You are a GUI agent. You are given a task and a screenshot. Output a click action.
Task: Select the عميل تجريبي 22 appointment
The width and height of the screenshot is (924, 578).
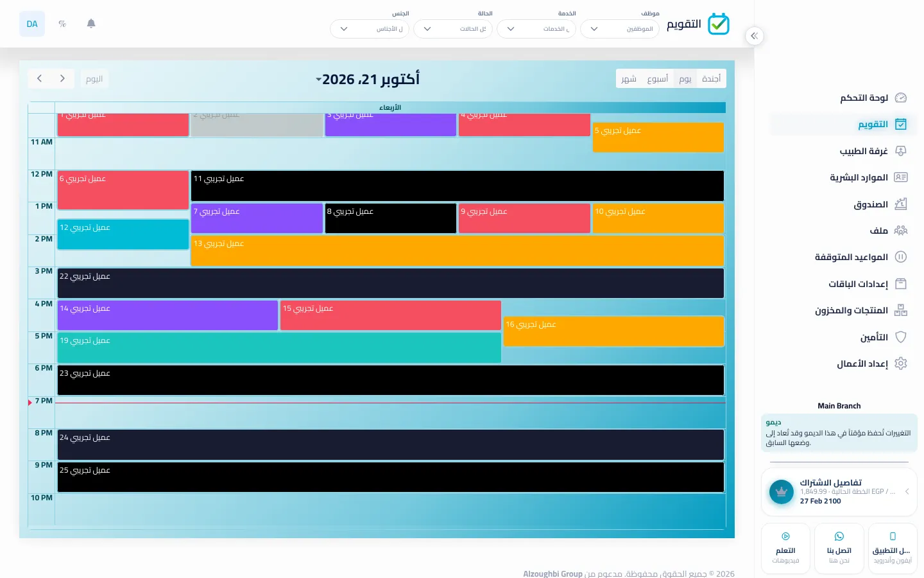(391, 283)
